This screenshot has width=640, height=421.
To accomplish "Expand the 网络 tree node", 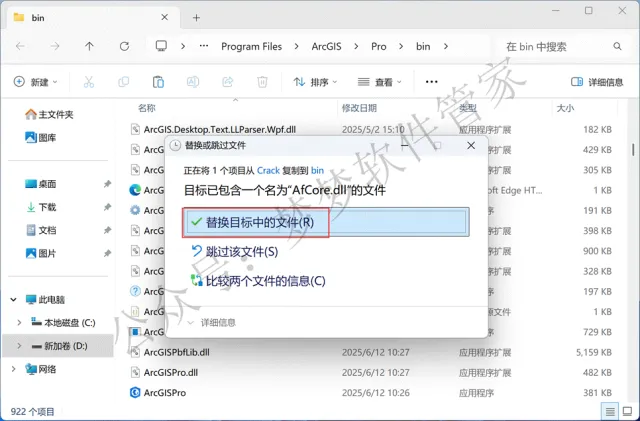I will (13, 369).
